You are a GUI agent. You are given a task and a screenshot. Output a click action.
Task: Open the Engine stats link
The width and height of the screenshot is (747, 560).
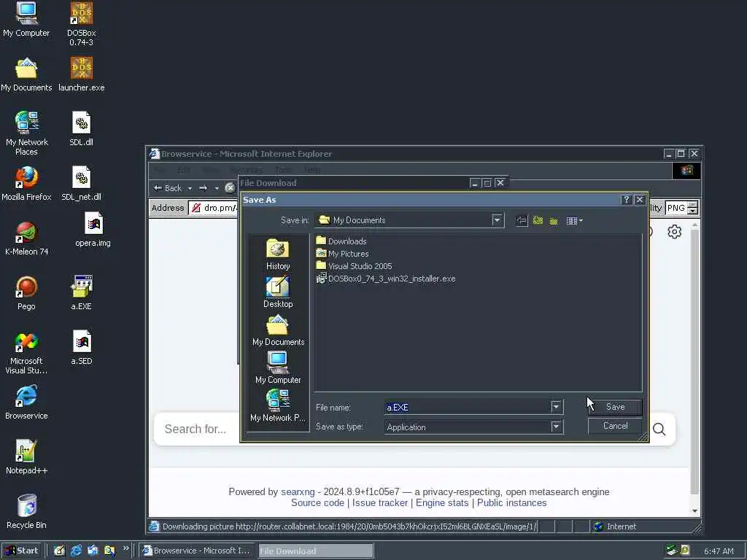click(x=442, y=503)
